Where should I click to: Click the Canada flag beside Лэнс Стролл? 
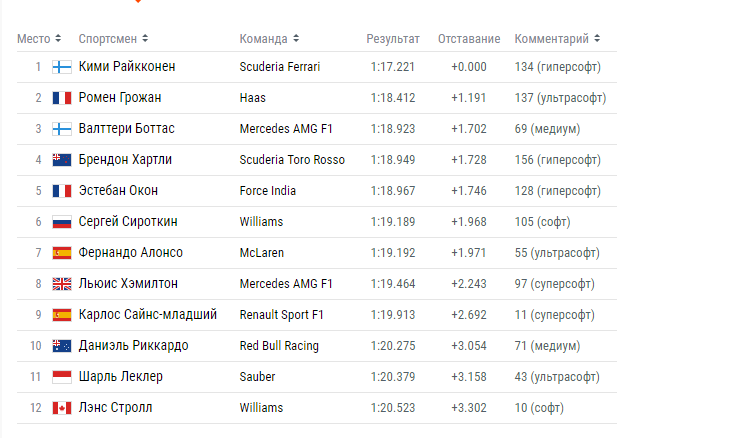[62, 408]
